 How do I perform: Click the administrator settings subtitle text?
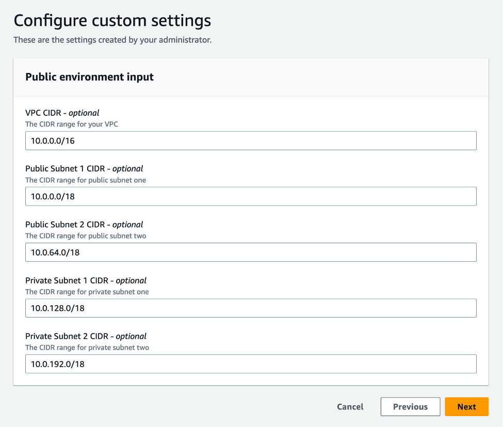click(112, 40)
